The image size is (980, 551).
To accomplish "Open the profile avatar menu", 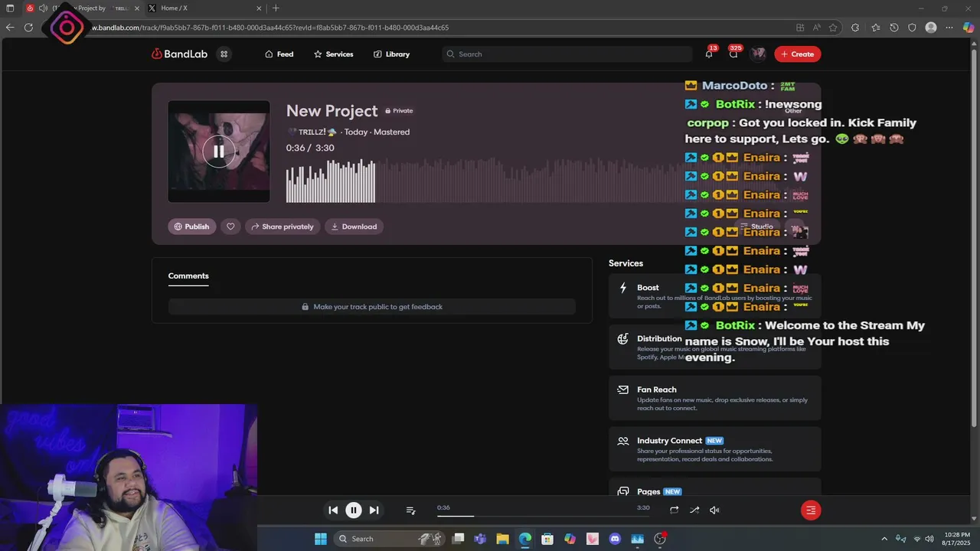I will pos(758,54).
